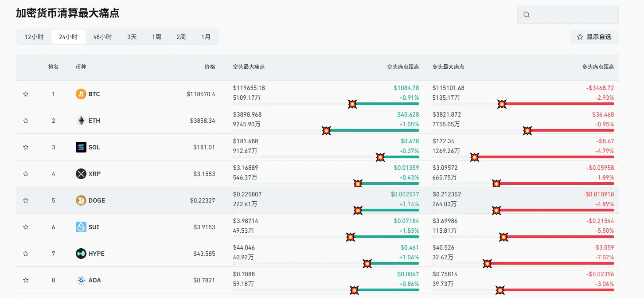Add XRP to favorites with star
Screen dimensions: 644x297
[x=26, y=174]
